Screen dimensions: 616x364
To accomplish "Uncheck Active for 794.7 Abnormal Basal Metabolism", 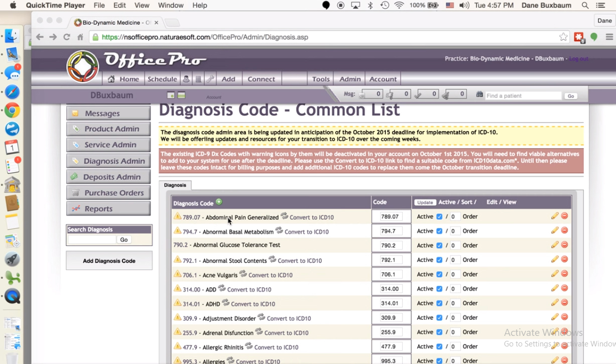I will coord(439,231).
